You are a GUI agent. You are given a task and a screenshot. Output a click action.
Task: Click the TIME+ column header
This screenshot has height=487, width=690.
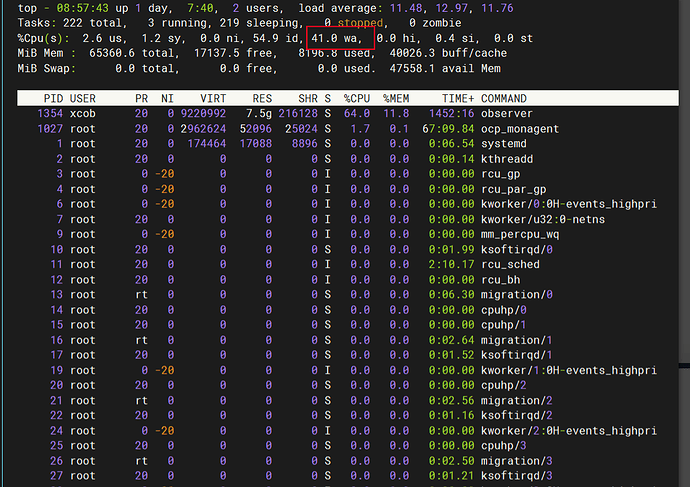[458, 98]
